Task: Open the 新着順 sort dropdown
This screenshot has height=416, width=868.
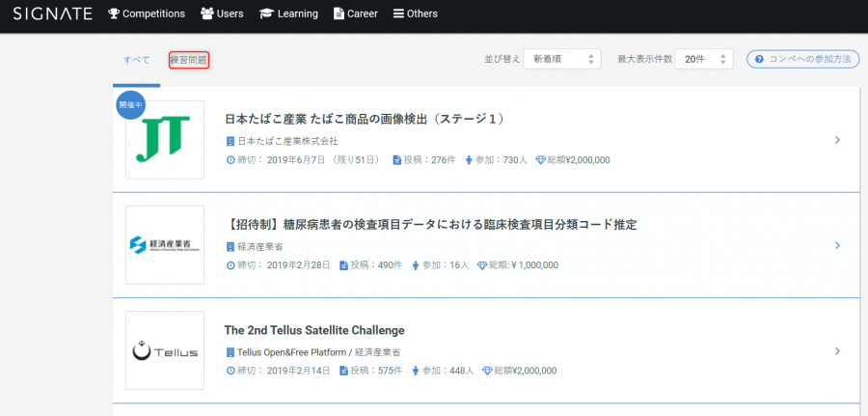Action: [x=562, y=59]
